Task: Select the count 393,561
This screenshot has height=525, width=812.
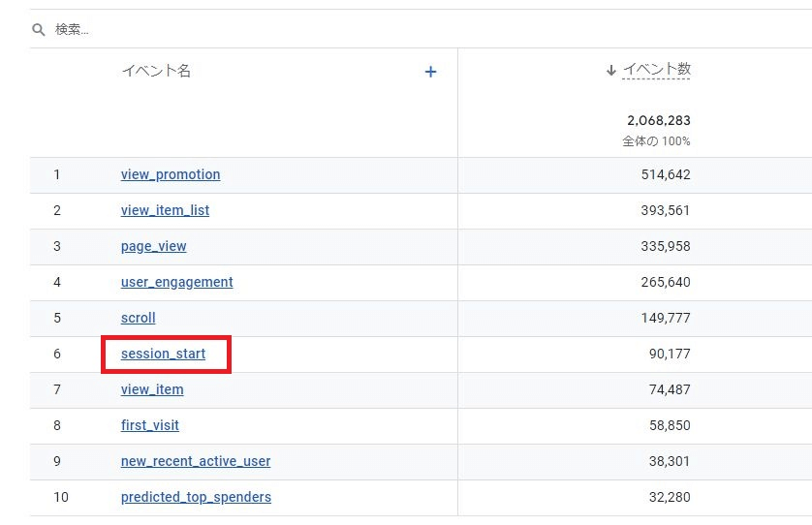Action: click(666, 211)
